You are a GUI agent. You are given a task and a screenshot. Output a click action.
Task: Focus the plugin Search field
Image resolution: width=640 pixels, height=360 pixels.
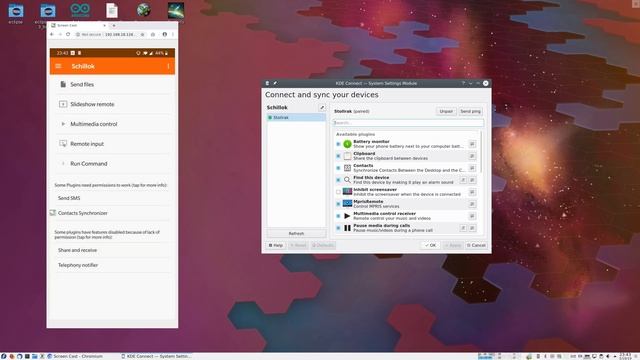point(408,122)
